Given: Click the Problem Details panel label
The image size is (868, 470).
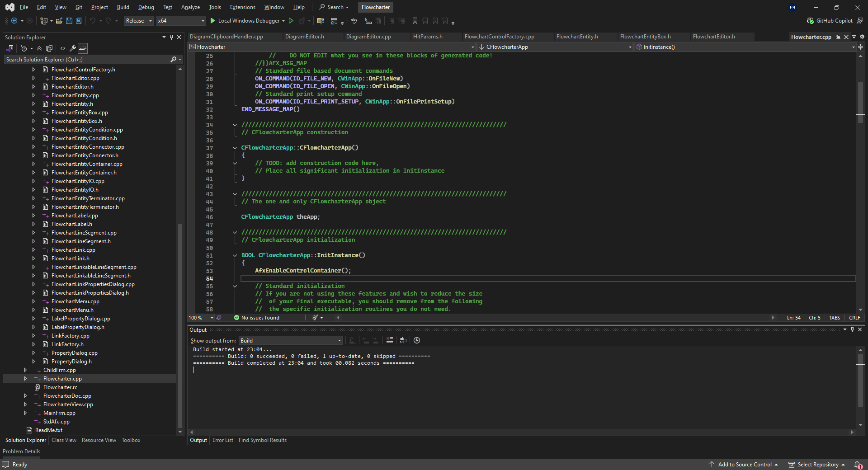Looking at the screenshot, I should click(21, 451).
